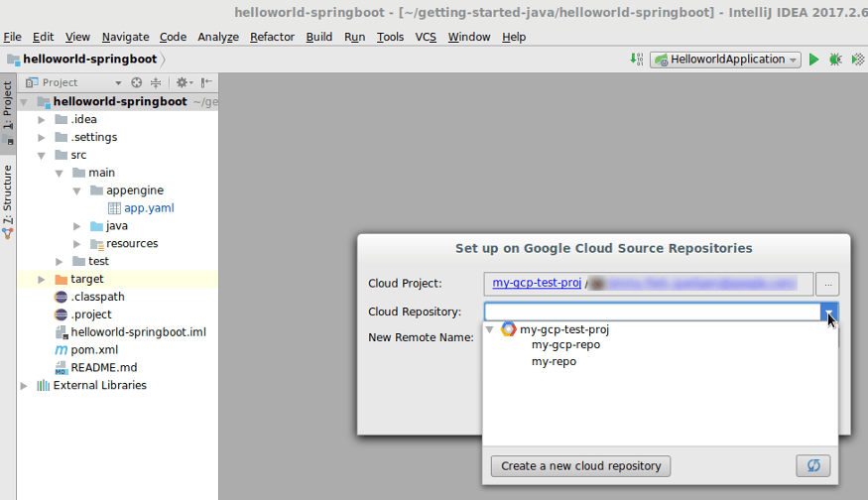Select my-gcp-repo from repository list
The width and height of the screenshot is (868, 500).
coord(565,344)
